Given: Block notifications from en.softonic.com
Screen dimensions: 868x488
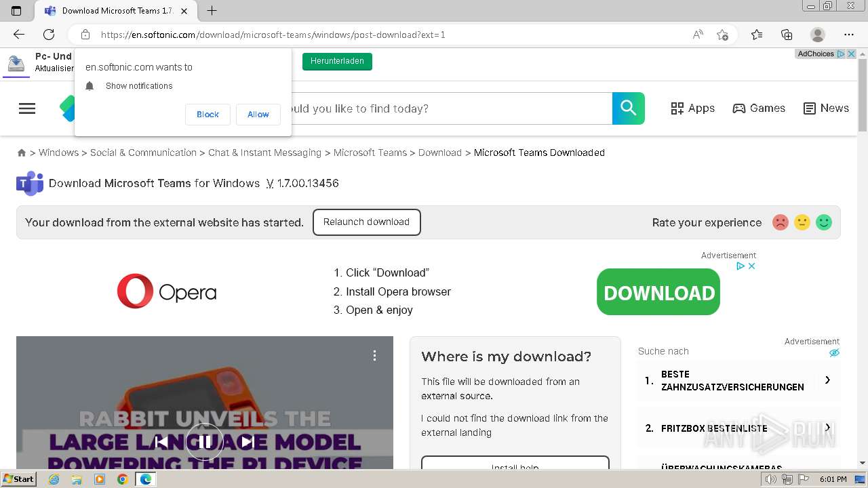Looking at the screenshot, I should pos(208,115).
